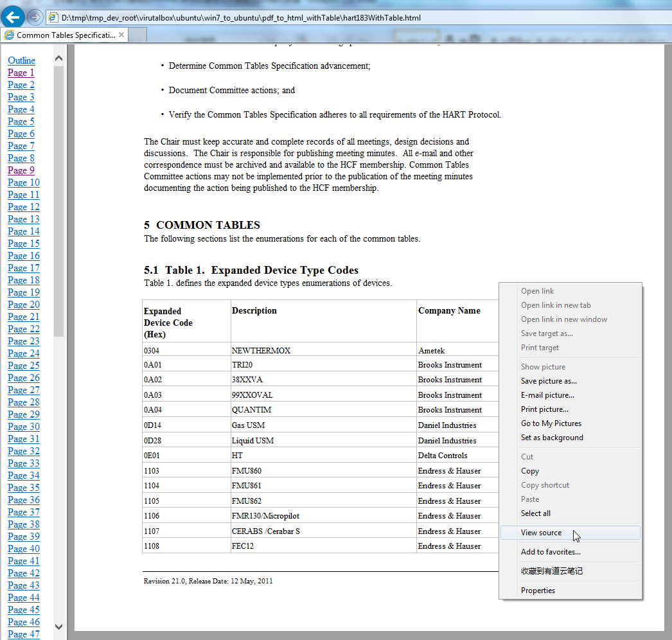Click 收藏到有道云笔记 menu entry
Image resolution: width=672 pixels, height=640 pixels.
coord(570,571)
